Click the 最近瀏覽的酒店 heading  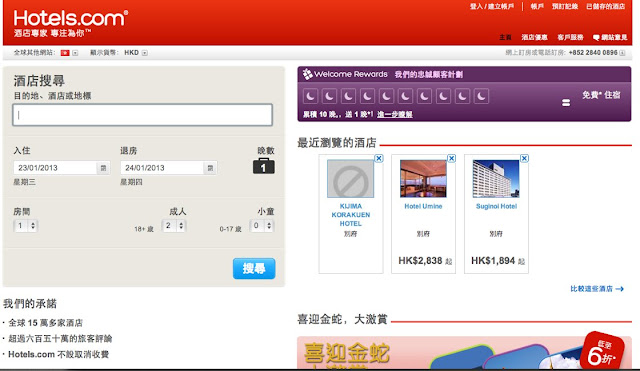(x=337, y=143)
